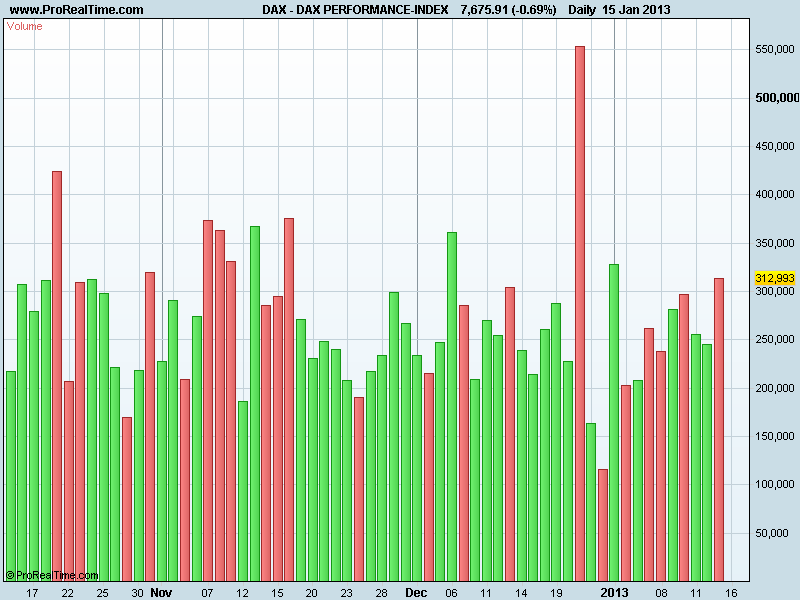Image resolution: width=800 pixels, height=600 pixels.
Task: Click the 08 date label on x-axis
Action: coord(661,593)
